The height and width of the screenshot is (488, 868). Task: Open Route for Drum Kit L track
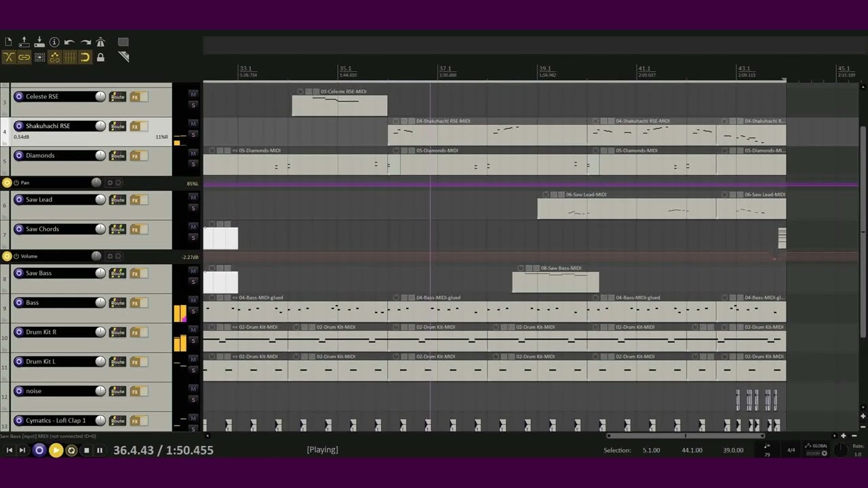(x=117, y=362)
